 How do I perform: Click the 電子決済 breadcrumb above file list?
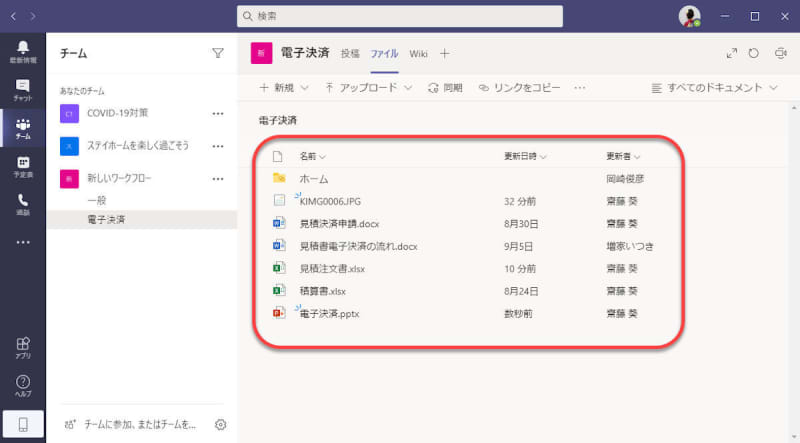point(278,120)
